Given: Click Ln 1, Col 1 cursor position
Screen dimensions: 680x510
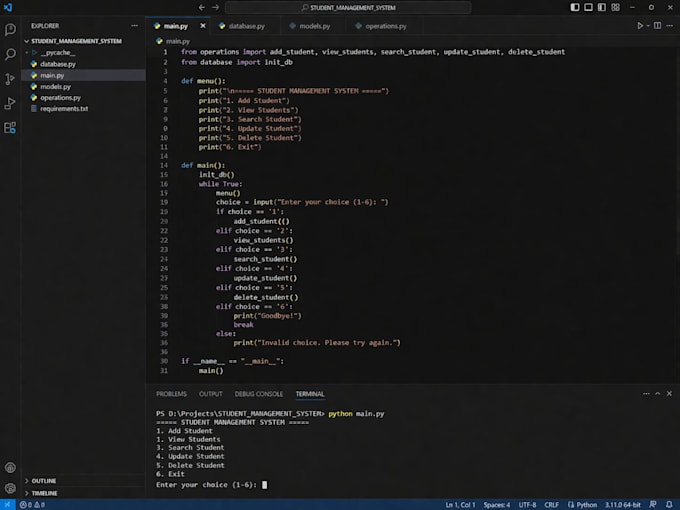Looking at the screenshot, I should coord(460,505).
